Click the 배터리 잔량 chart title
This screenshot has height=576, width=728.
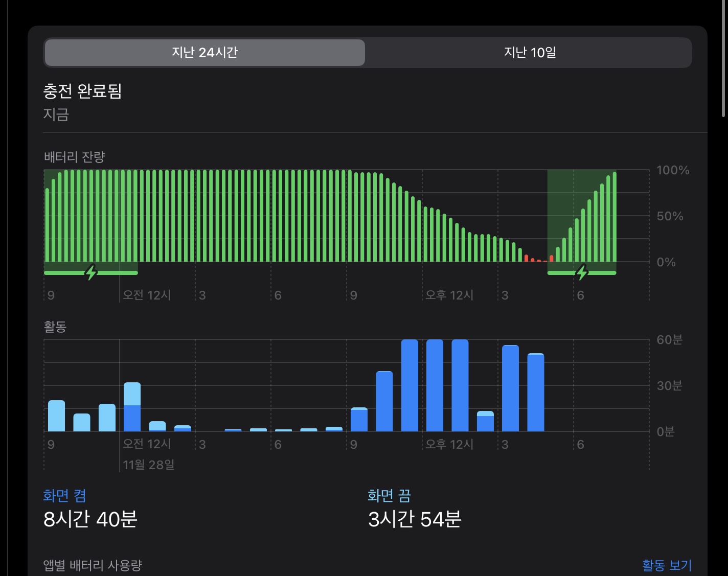point(75,157)
